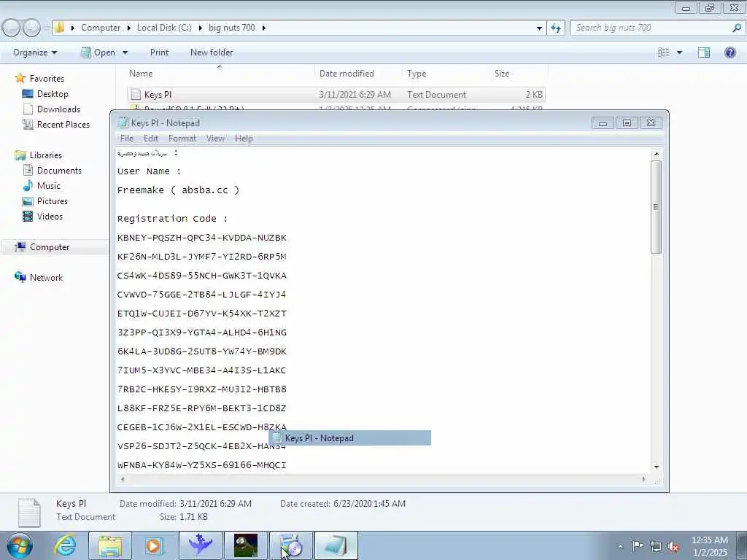Open the view options dropdown arrow
747x560 pixels.
point(679,52)
